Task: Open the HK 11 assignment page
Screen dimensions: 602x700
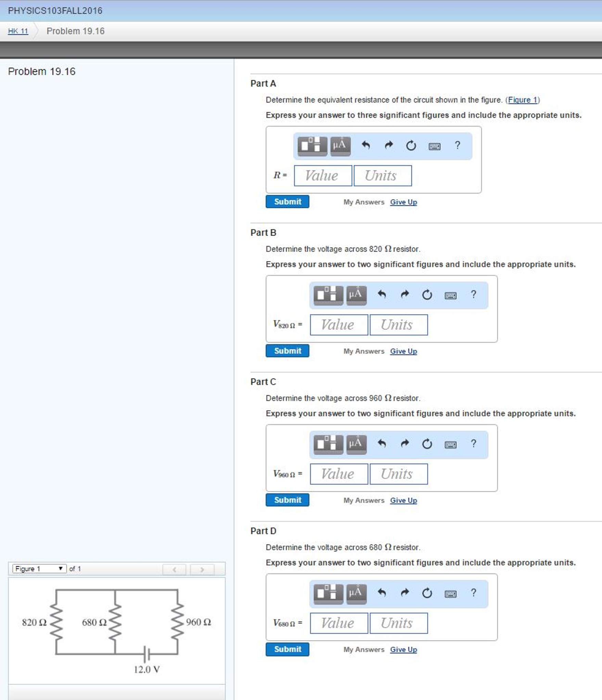Action: 18,31
